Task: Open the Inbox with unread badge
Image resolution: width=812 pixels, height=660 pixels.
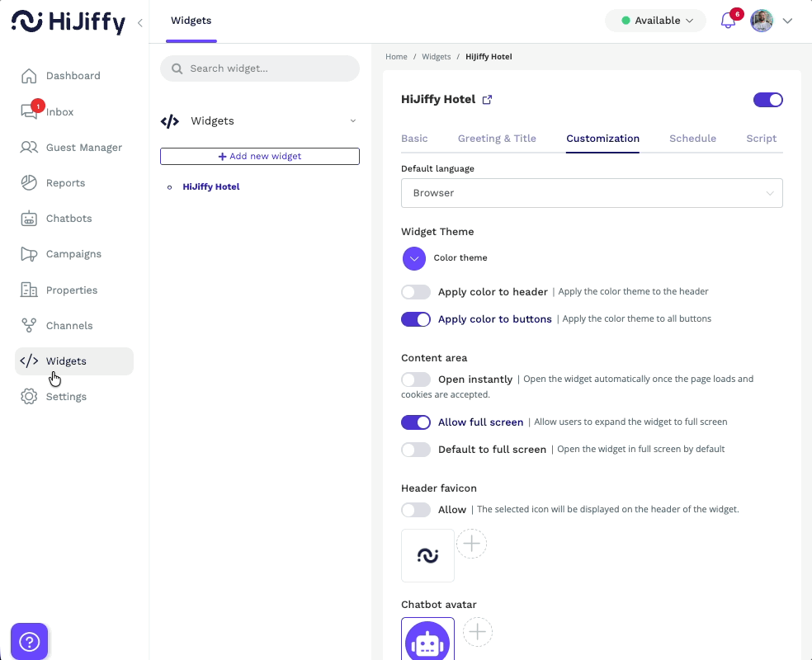Action: [59, 112]
